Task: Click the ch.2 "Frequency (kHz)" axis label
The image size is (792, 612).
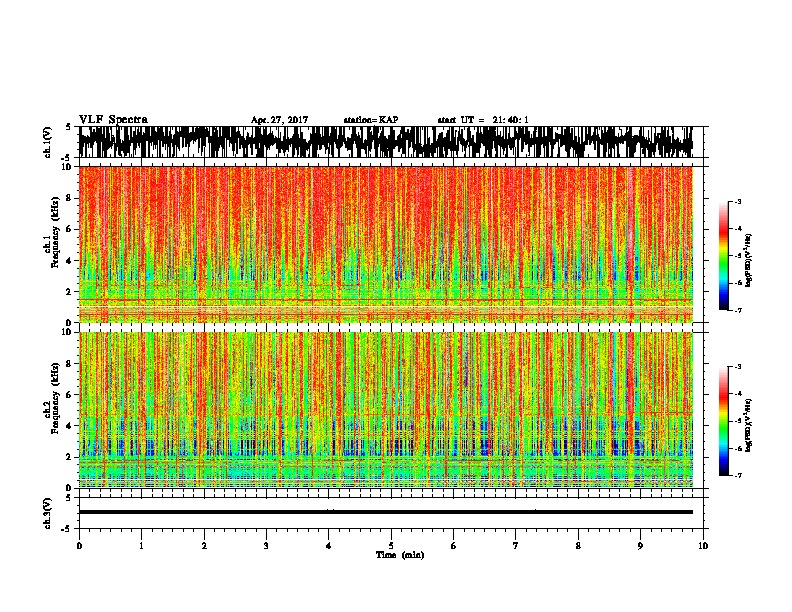Action: pyautogui.click(x=55, y=398)
